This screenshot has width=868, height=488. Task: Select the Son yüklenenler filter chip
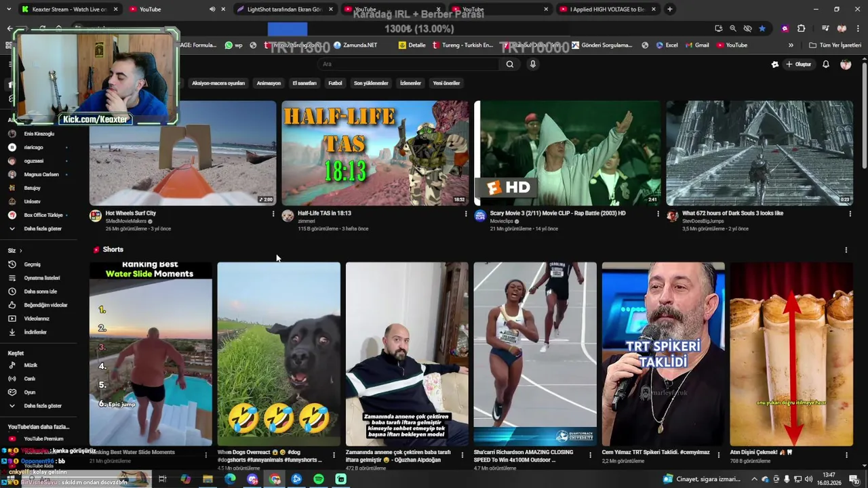click(x=371, y=83)
